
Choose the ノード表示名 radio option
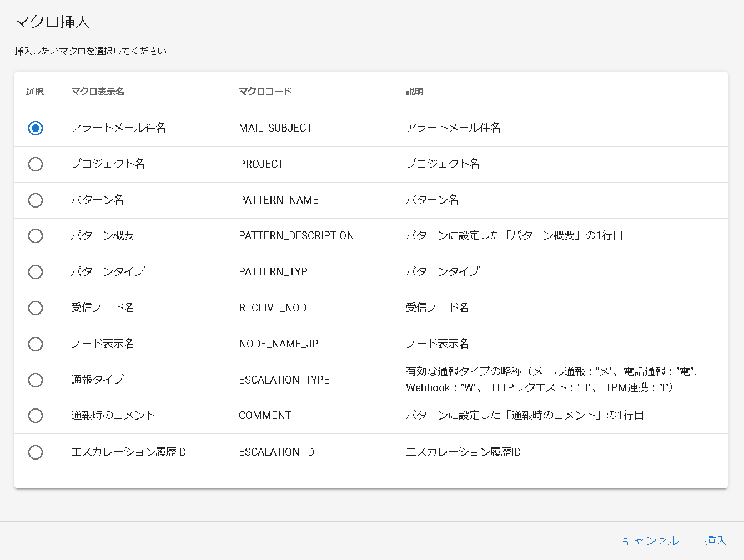click(x=36, y=344)
